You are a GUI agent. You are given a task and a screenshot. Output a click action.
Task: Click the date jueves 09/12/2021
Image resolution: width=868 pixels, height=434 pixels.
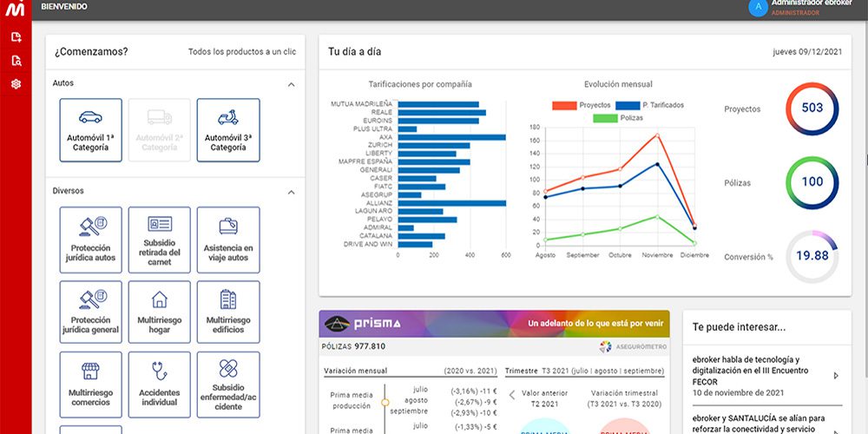point(807,51)
